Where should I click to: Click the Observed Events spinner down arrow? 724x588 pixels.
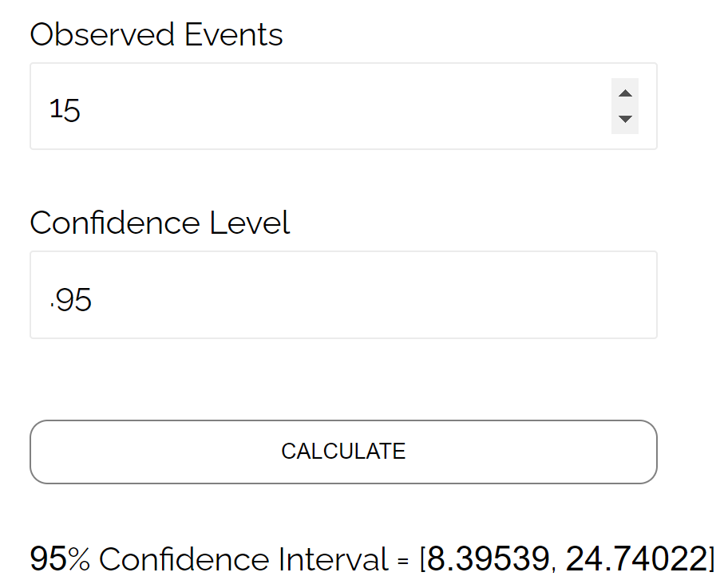(624, 119)
